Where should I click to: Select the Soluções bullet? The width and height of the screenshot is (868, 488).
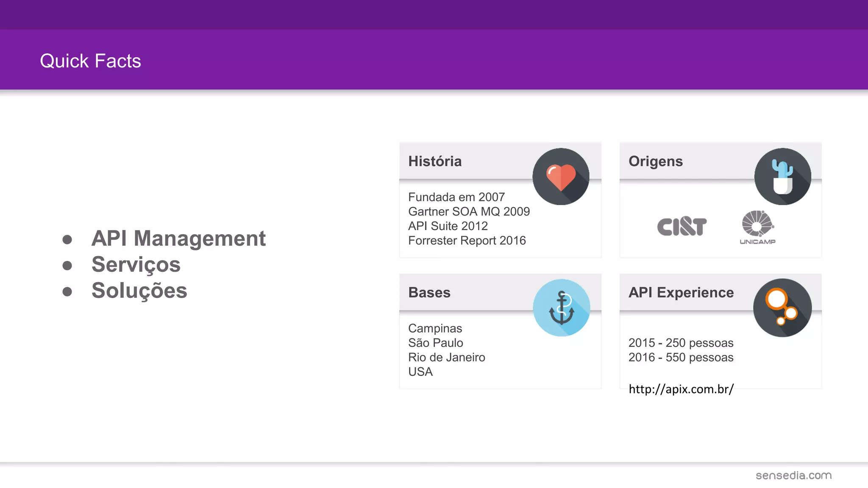coord(139,291)
